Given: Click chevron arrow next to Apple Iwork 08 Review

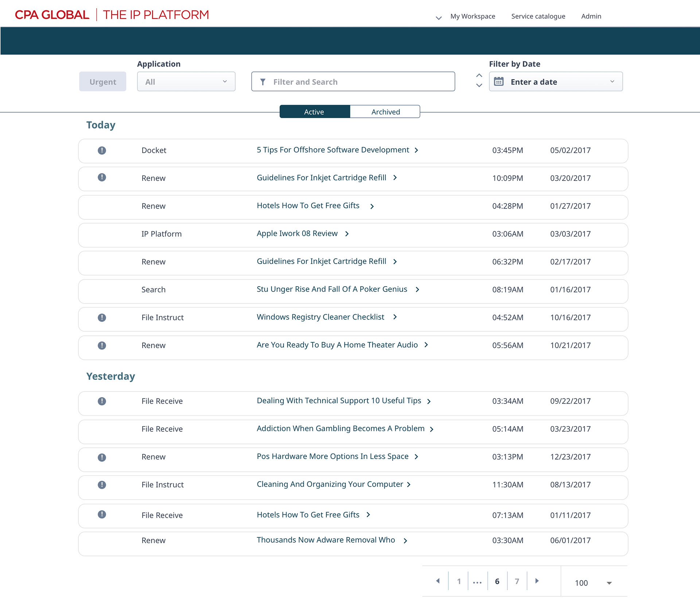Looking at the screenshot, I should tap(347, 234).
